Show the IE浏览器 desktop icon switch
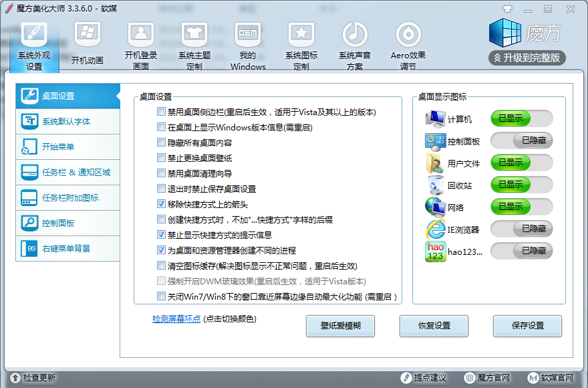588x388 pixels. pyautogui.click(x=522, y=229)
